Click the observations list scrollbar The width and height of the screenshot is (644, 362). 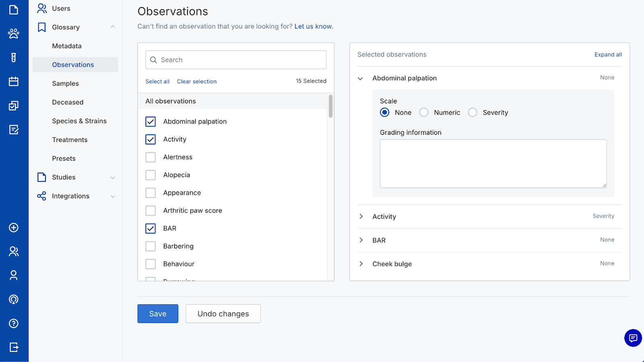click(x=330, y=107)
